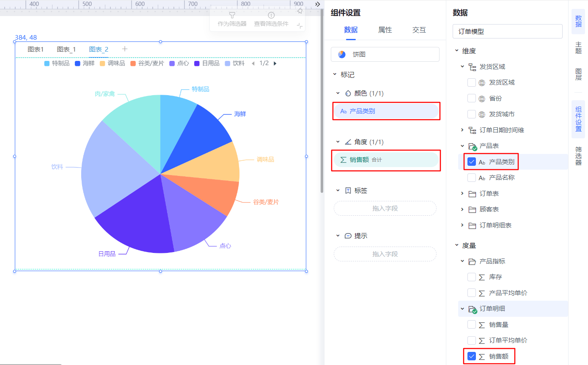
Task: Select the 数据 tab in 组件设置
Action: pyautogui.click(x=351, y=30)
